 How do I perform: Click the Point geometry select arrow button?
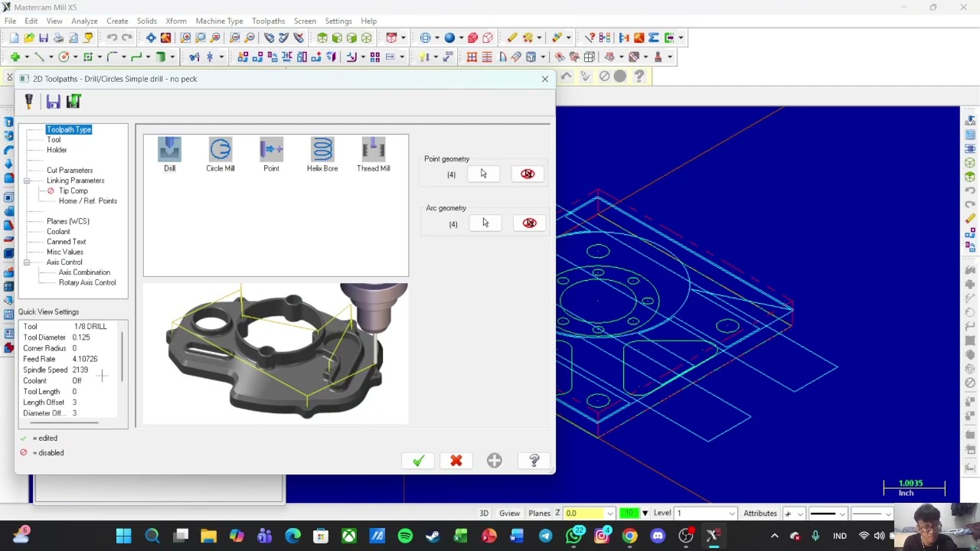(484, 174)
